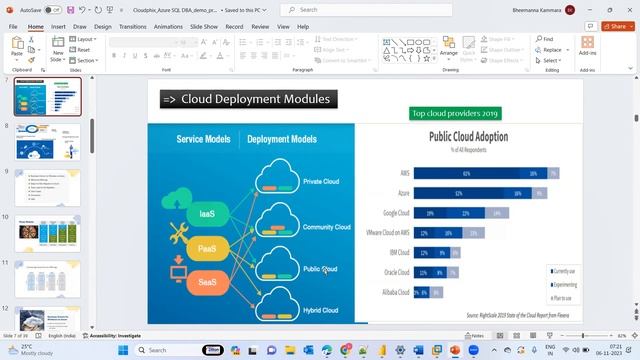Choose the triangle shape in gallery
The image size is (640, 360).
pyautogui.click(x=386, y=51)
